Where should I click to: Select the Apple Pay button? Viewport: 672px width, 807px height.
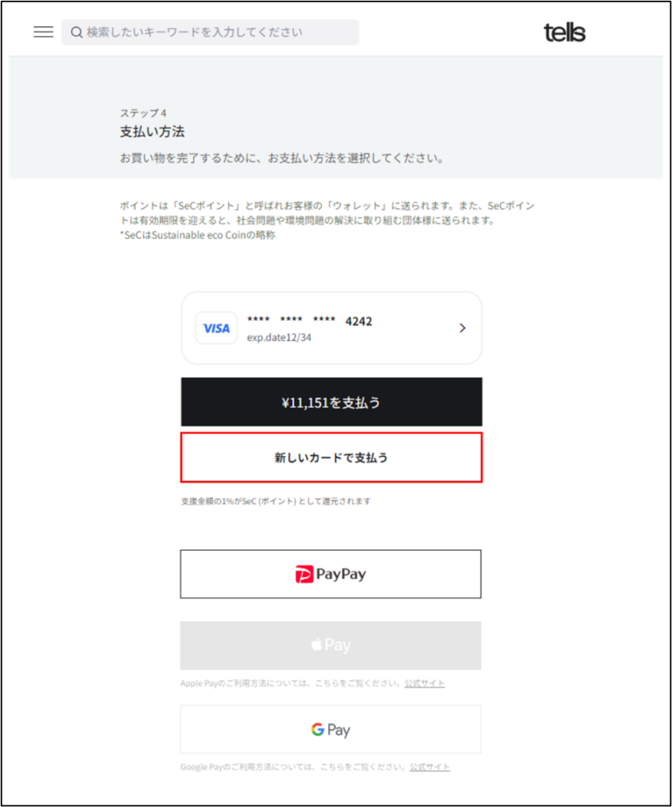click(x=331, y=645)
